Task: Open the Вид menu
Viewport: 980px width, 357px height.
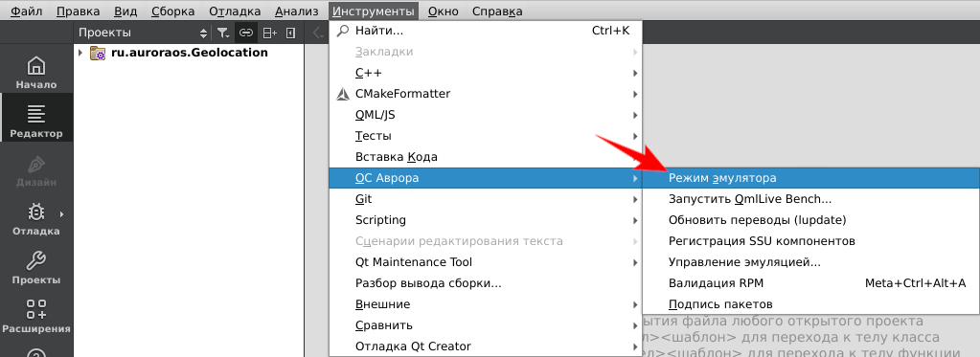Action: click(x=125, y=11)
